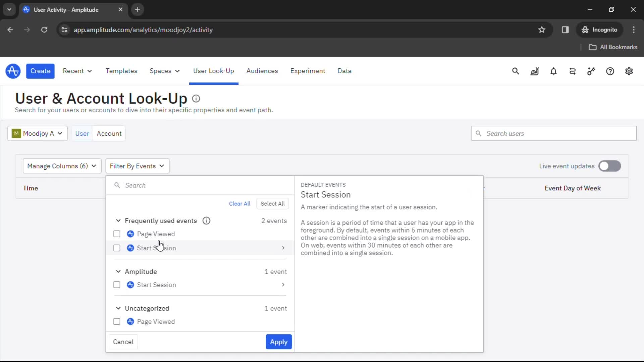This screenshot has width=644, height=362.
Task: Enable Live event updates toggle
Action: point(610,166)
